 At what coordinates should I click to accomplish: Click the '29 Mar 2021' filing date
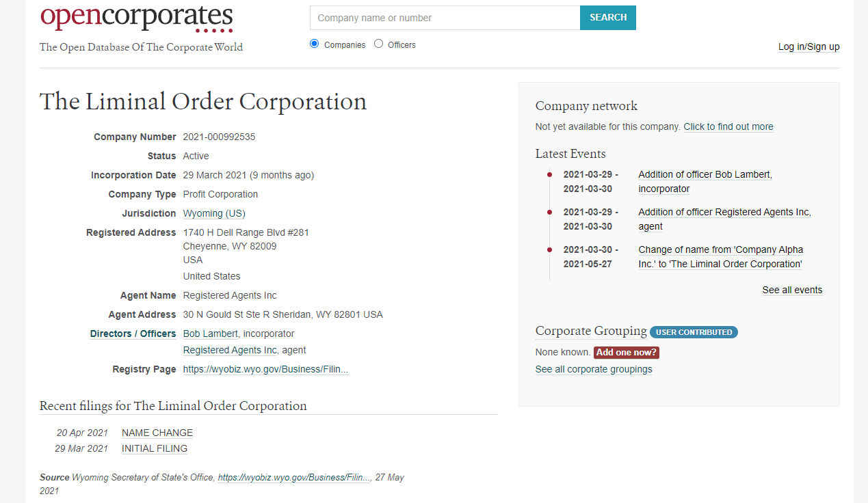click(x=81, y=448)
